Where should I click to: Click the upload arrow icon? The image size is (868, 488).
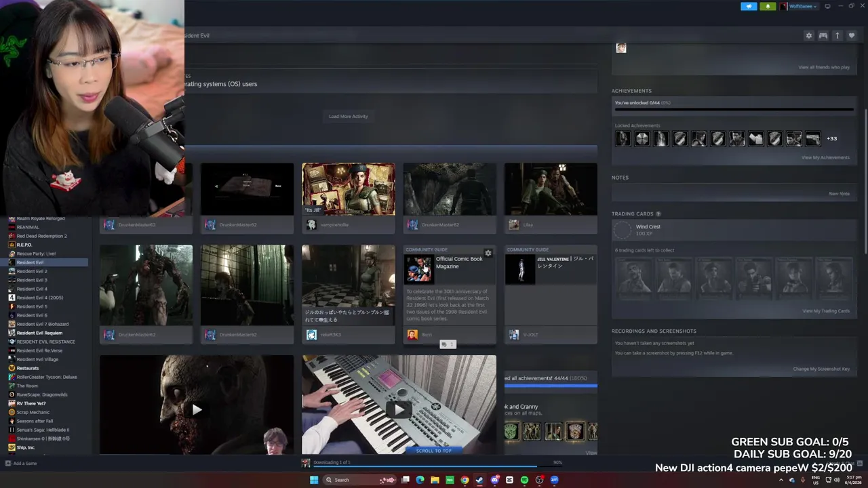[837, 35]
